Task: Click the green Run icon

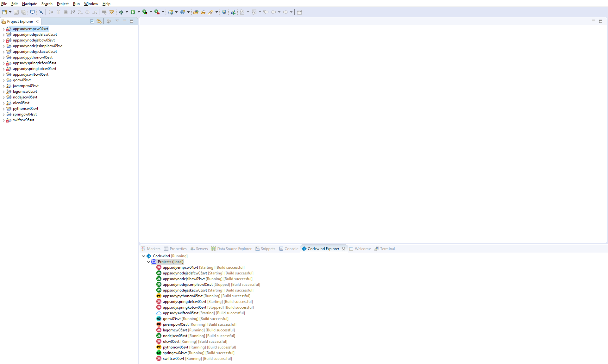Action: (133, 12)
